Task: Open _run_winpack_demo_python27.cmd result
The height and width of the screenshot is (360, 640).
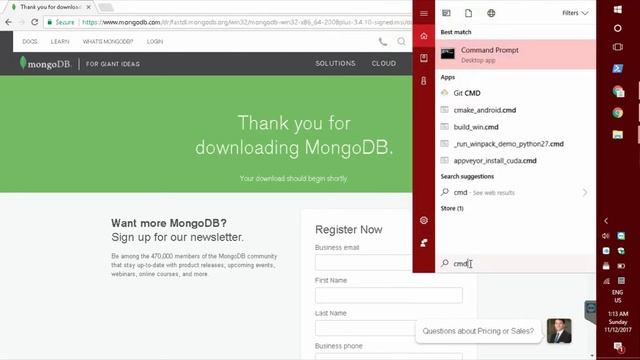Action: pos(515,144)
